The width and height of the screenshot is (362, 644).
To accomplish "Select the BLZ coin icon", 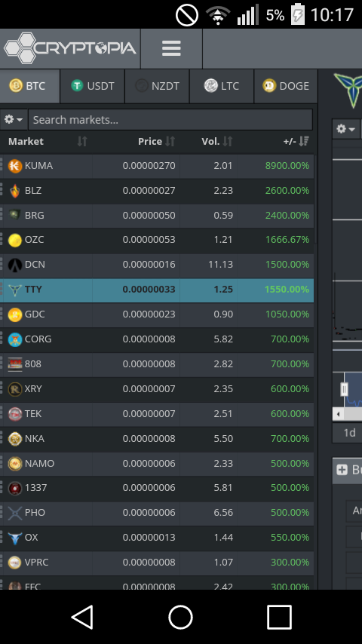I will (x=15, y=191).
